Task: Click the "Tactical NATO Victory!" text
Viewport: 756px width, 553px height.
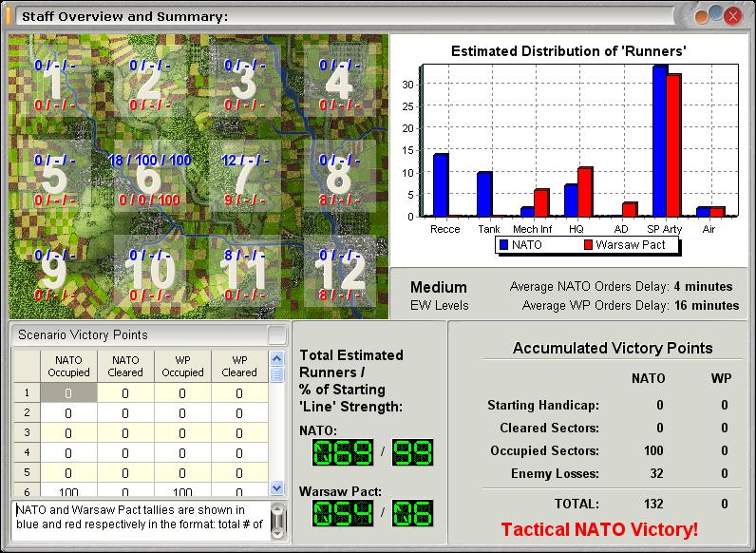Action: point(599,529)
